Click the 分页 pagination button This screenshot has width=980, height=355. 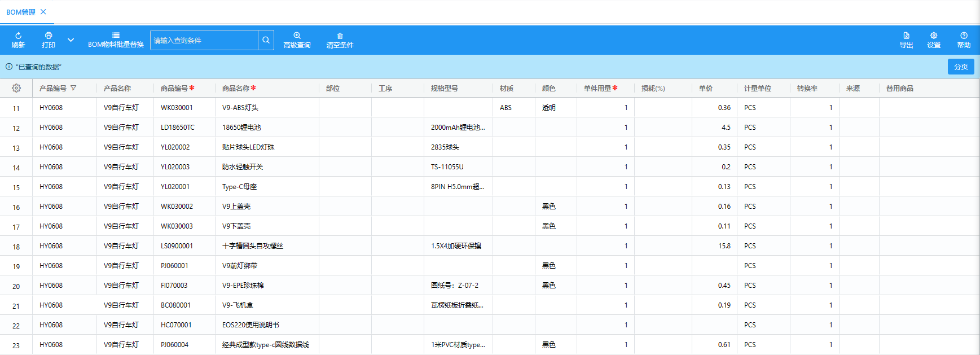(x=961, y=67)
